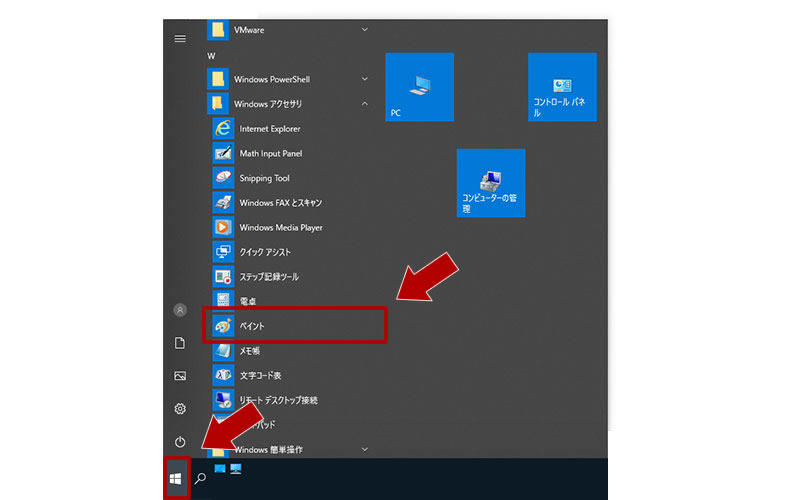The image size is (800, 500).
Task: Click the first pinned taskbar app icon
Action: 220,468
